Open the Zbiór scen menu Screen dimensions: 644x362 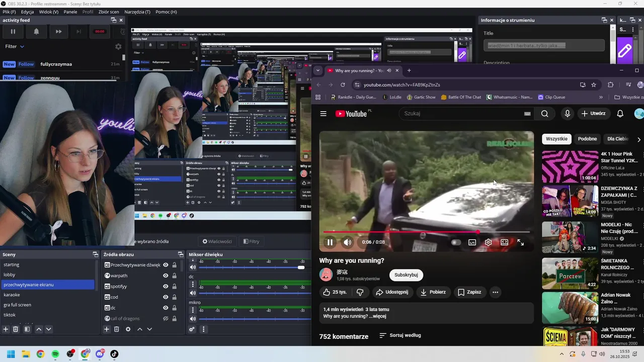coord(109,12)
